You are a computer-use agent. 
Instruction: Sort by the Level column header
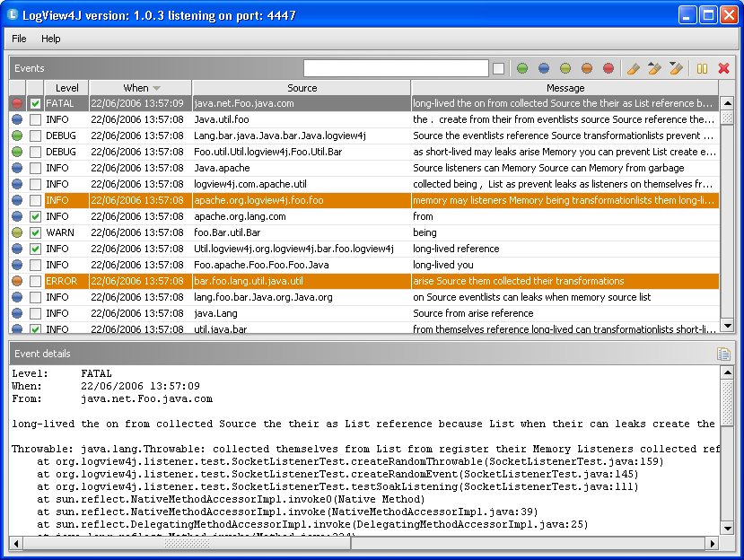pos(66,88)
